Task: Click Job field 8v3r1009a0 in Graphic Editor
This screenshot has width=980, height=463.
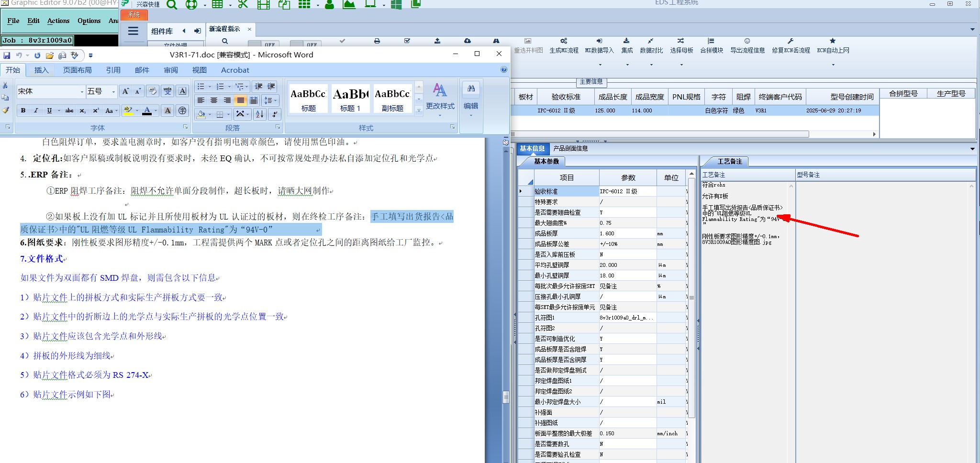Action: pos(37,40)
